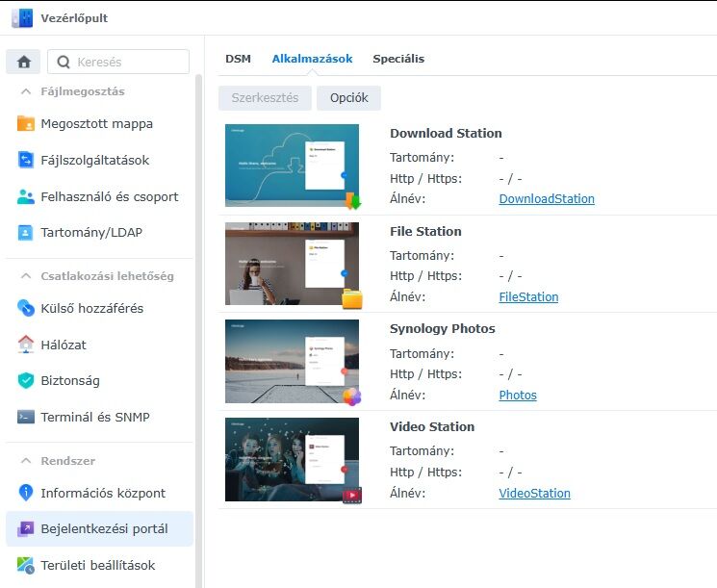
Task: Click the sidebar vertical scrollbar
Action: [198, 330]
